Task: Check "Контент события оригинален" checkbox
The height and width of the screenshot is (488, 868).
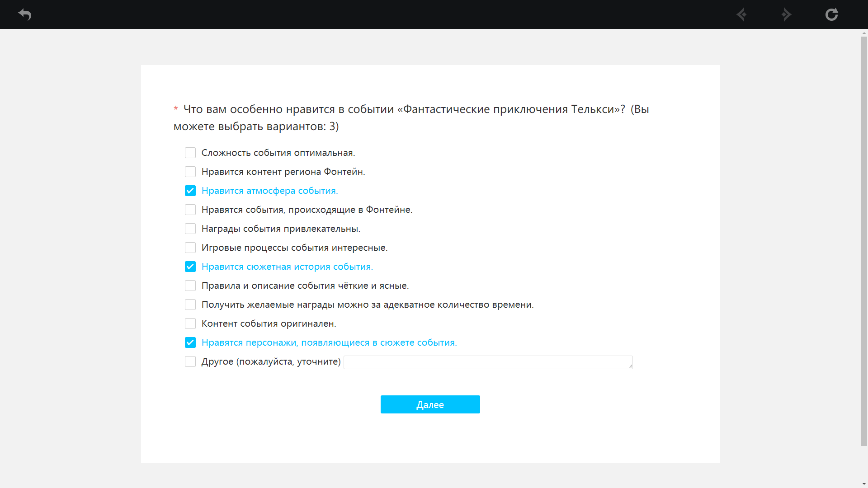Action: (x=190, y=324)
